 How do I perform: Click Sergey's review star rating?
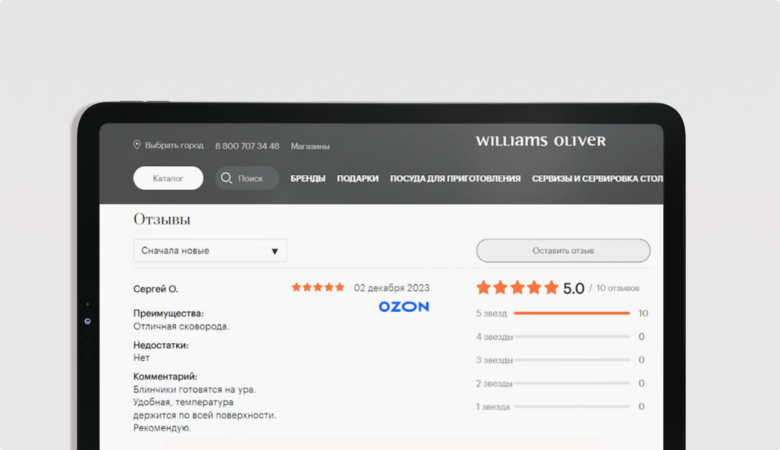tap(317, 288)
